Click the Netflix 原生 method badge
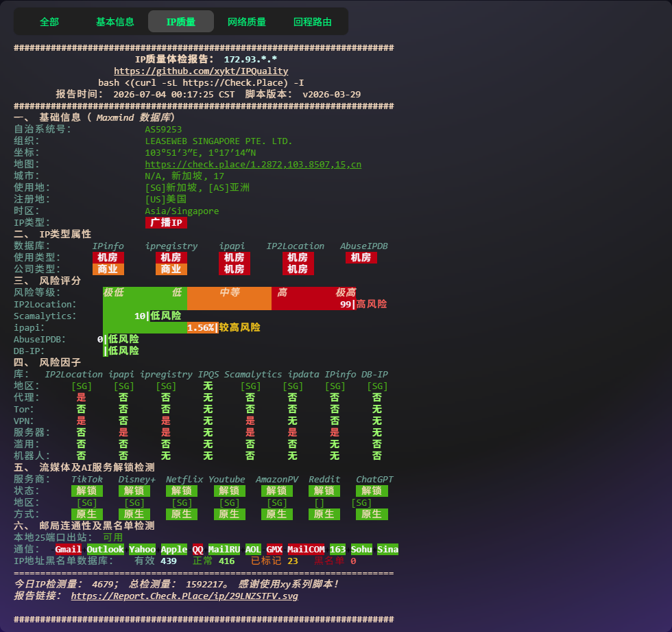The width and height of the screenshot is (672, 632). (x=182, y=514)
